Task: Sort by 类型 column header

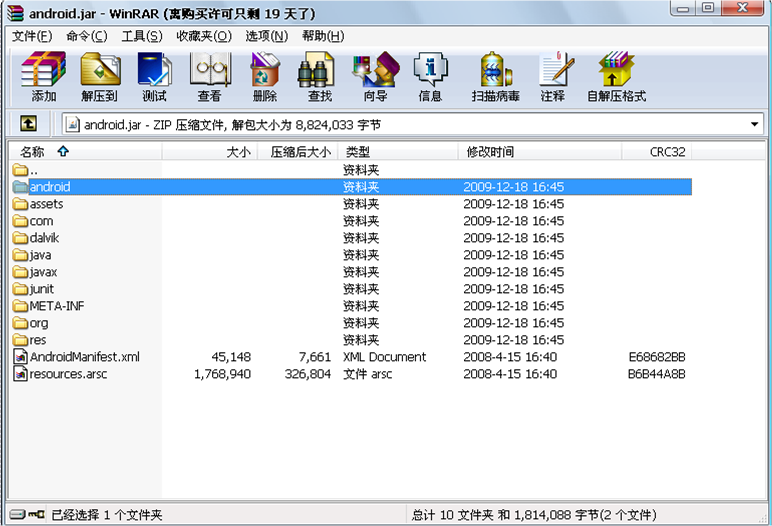Action: [x=398, y=152]
